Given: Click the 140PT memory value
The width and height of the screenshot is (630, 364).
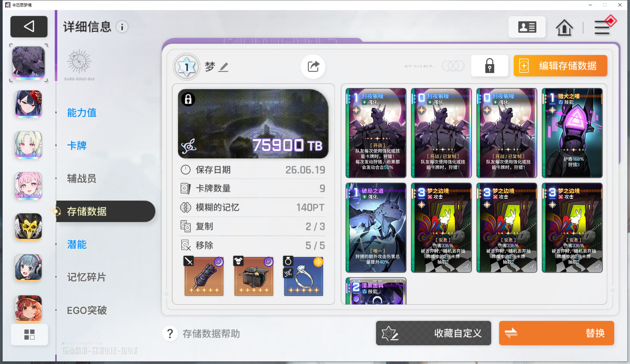Looking at the screenshot, I should coord(310,208).
